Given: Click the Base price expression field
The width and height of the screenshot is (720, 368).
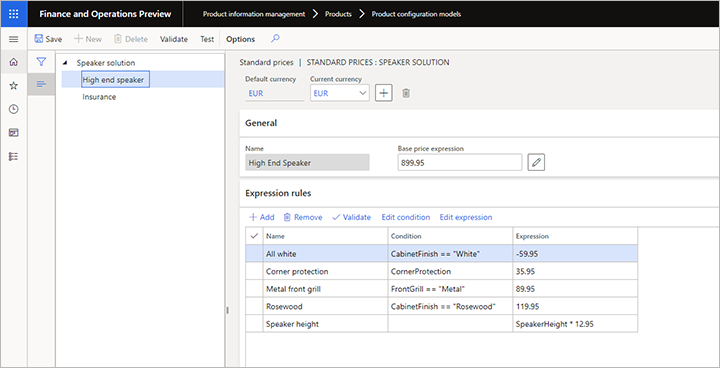Looking at the screenshot, I should [x=460, y=163].
